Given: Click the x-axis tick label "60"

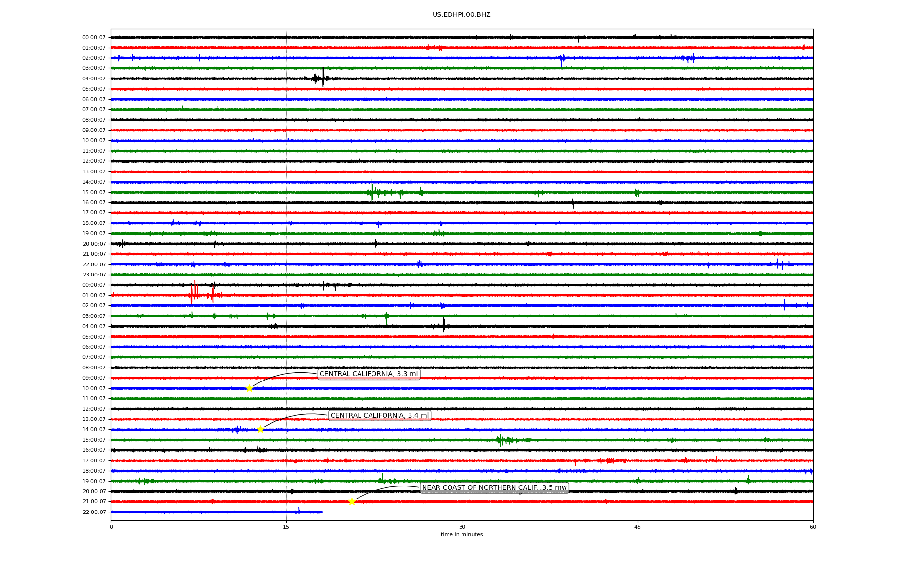Looking at the screenshot, I should coord(813,527).
